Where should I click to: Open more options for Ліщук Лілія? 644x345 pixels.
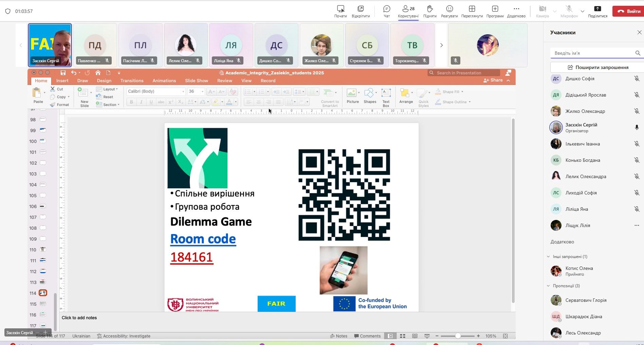[x=637, y=225]
